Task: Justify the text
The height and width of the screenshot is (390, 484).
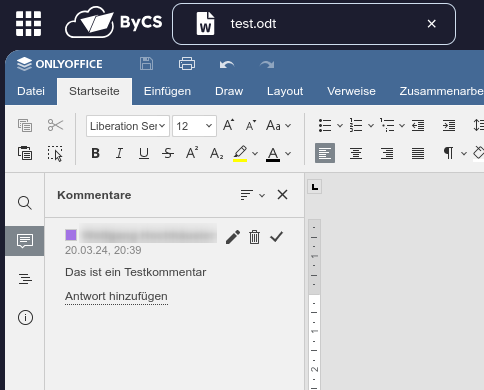Action: tap(418, 153)
